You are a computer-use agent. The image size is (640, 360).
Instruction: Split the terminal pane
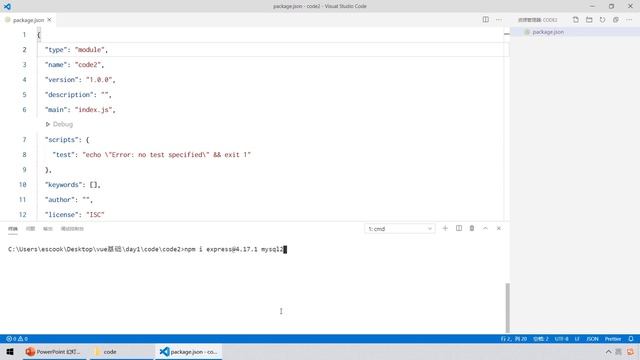click(459, 228)
